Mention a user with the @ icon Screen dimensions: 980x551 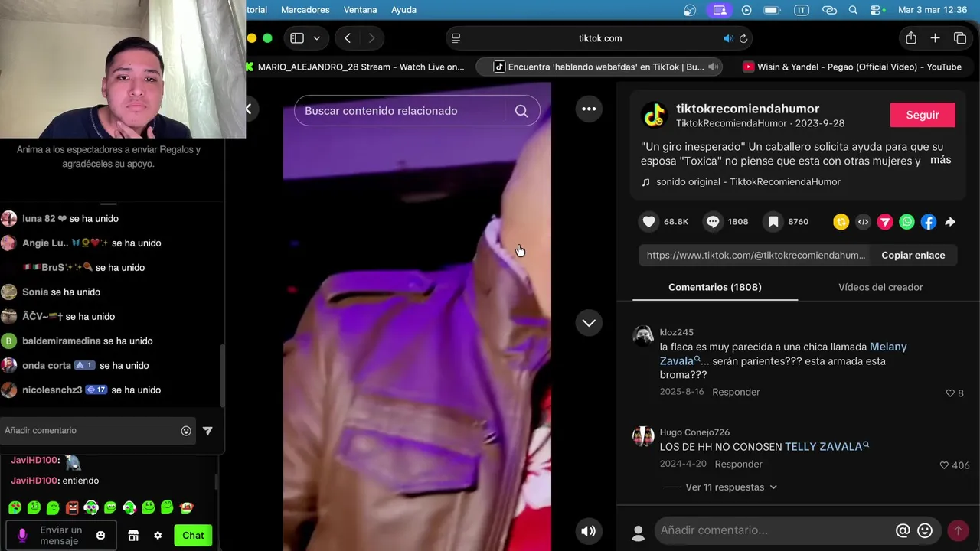click(903, 530)
